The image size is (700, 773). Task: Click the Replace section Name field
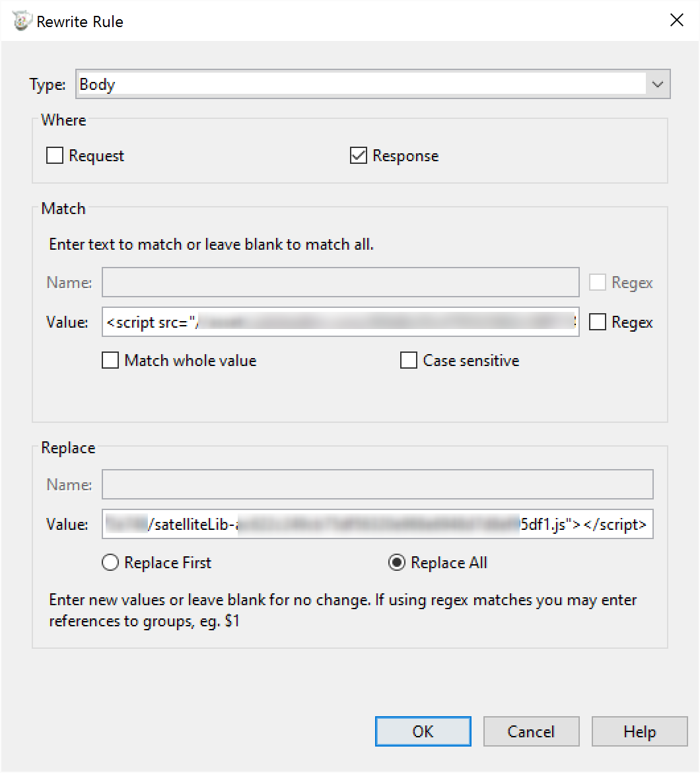(377, 485)
